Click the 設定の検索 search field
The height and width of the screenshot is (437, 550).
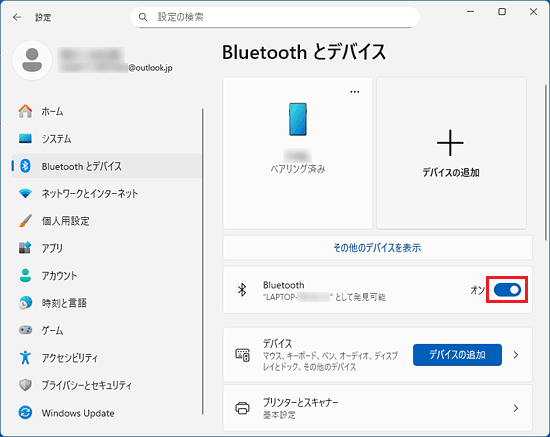pyautogui.click(x=275, y=17)
